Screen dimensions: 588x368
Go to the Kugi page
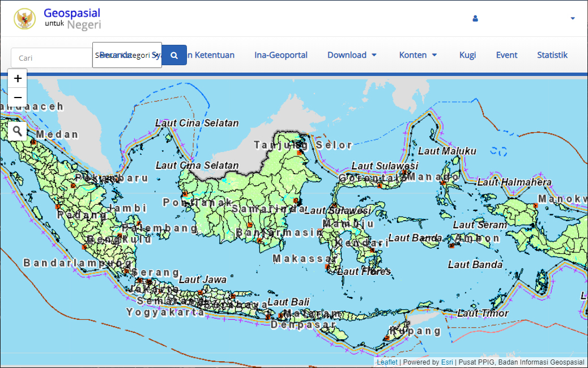(468, 55)
